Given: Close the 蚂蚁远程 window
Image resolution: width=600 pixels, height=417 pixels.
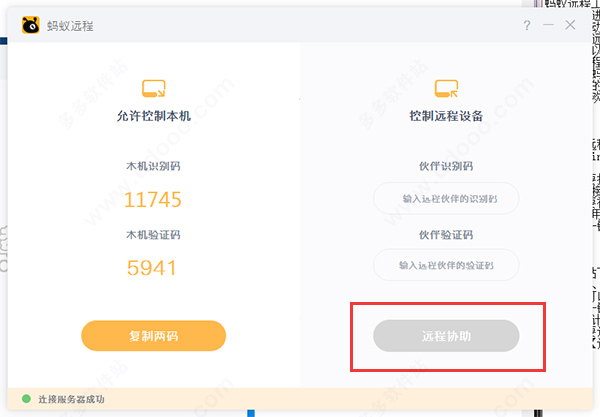Looking at the screenshot, I should (570, 25).
